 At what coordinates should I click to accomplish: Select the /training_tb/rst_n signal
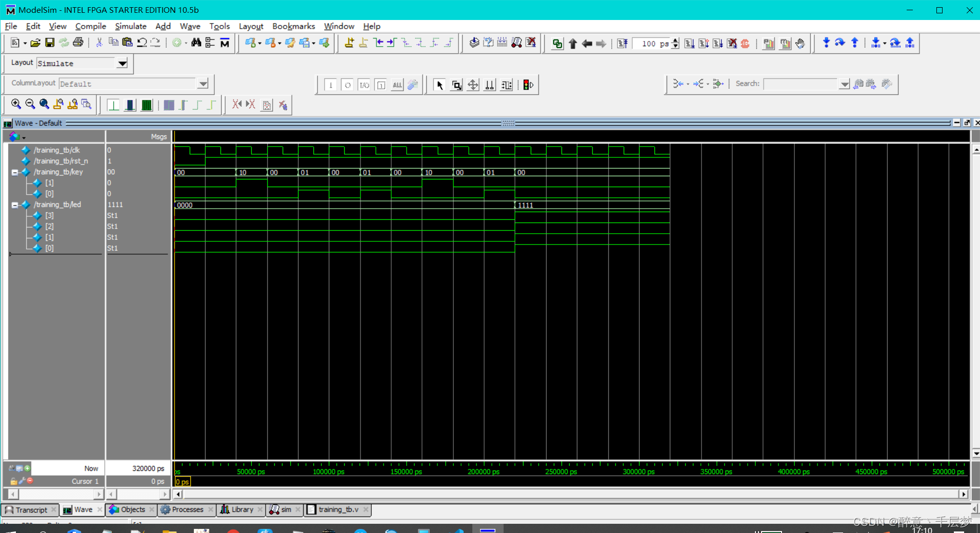tap(61, 161)
